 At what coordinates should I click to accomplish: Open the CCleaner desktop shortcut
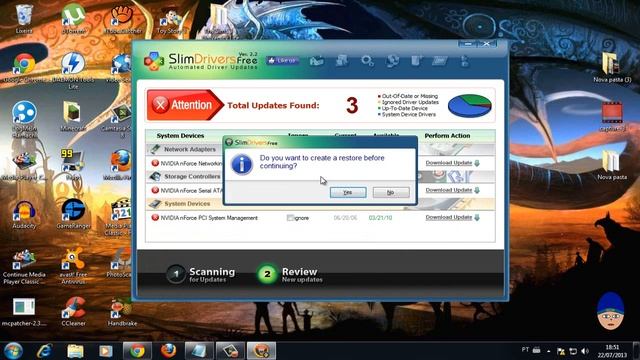coord(73,312)
